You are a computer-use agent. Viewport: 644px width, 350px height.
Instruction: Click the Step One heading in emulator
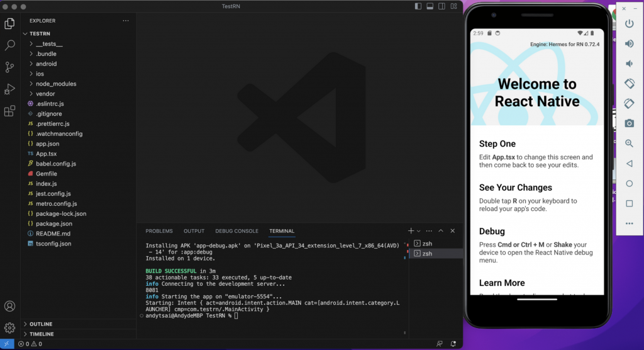[497, 144]
